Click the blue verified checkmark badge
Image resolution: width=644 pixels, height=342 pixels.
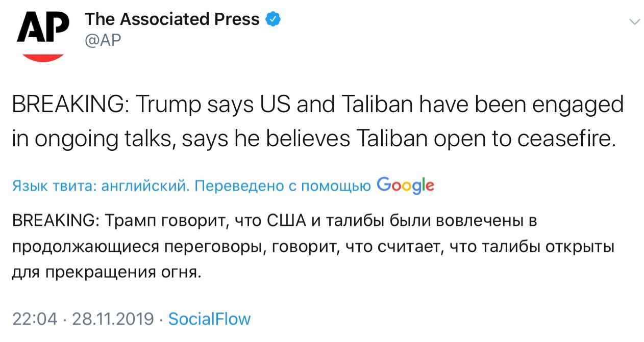click(274, 19)
